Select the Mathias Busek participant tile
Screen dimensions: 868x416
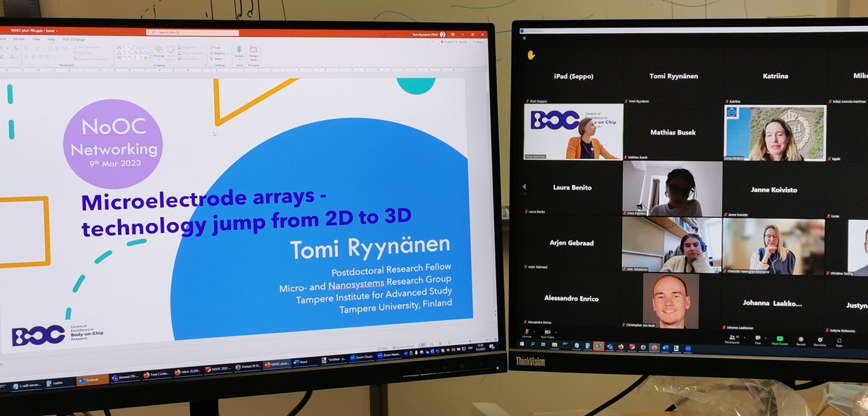[x=673, y=132]
